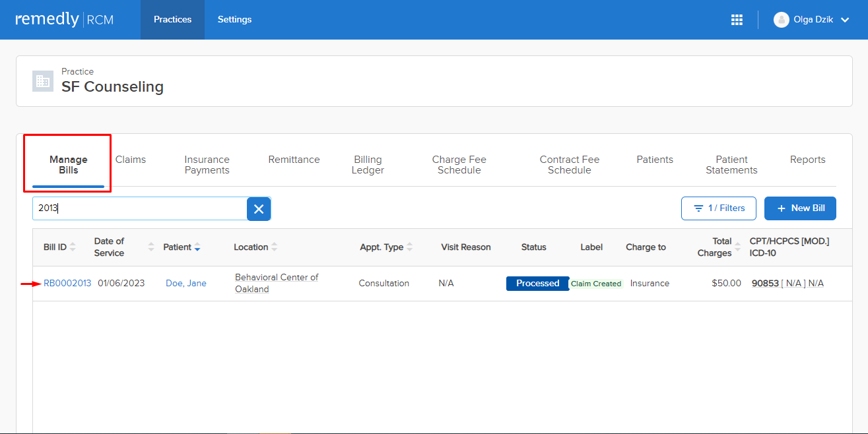868x434 pixels.
Task: Open the Remittance tab
Action: (294, 160)
